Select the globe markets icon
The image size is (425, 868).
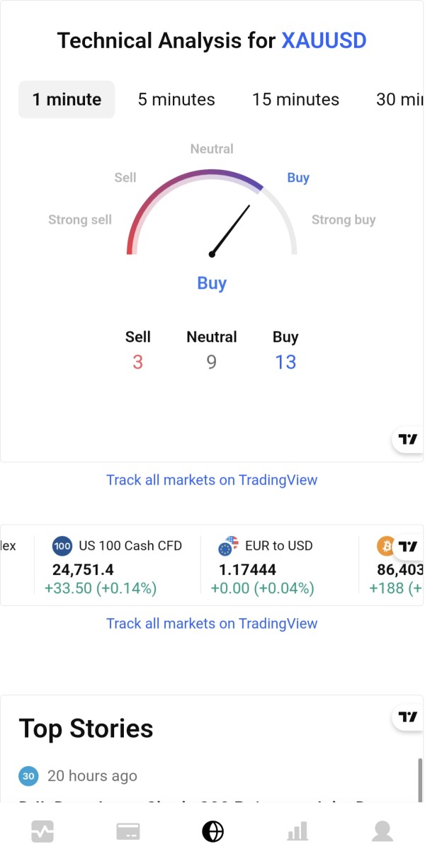[212, 832]
